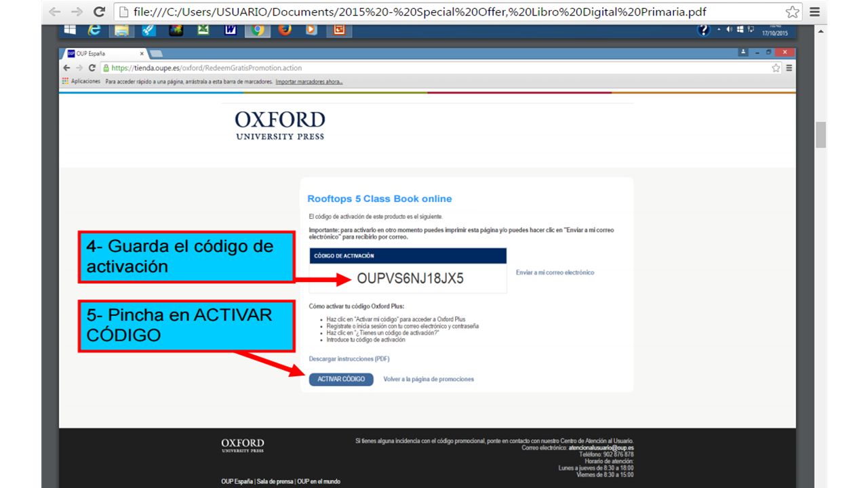Open the 'Sala de prensa' footer link
The height and width of the screenshot is (488, 868).
click(x=275, y=481)
